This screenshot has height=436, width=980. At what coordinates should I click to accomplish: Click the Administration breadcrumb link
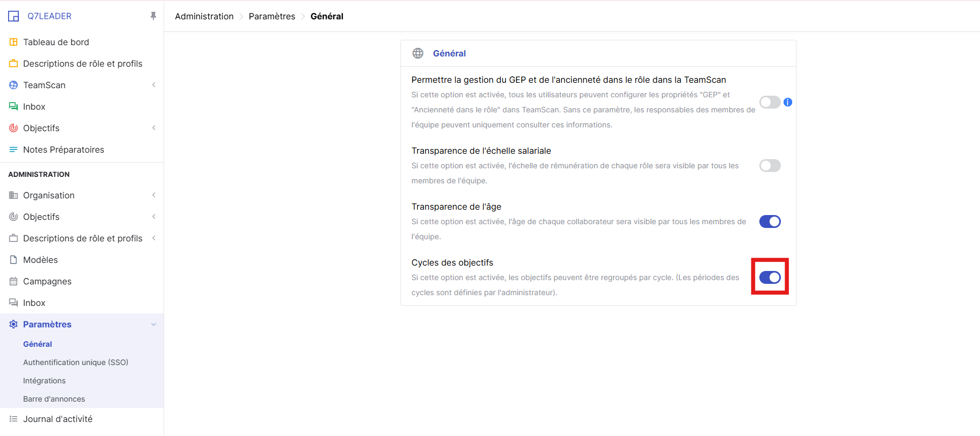[x=204, y=16]
